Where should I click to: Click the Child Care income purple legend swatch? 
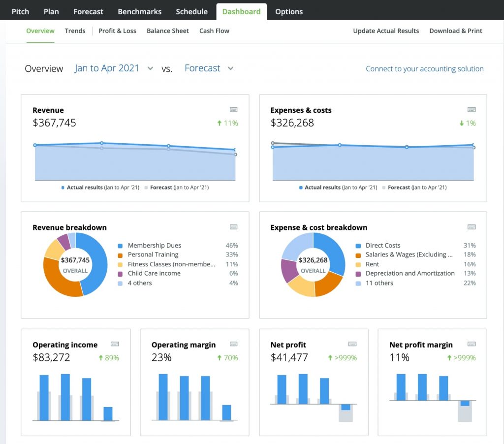click(x=120, y=274)
